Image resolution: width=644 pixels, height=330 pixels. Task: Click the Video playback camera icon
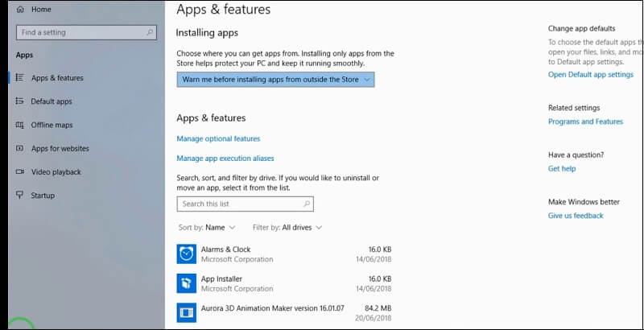point(19,171)
